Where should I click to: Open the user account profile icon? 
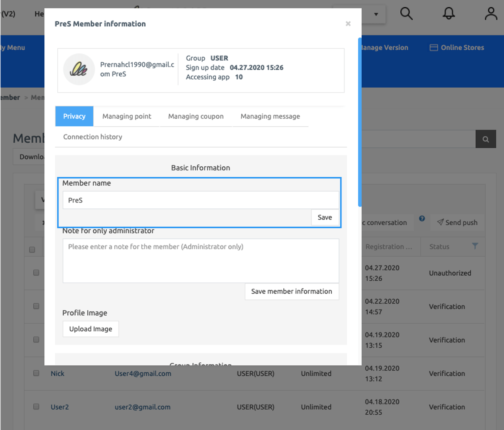coord(491,14)
